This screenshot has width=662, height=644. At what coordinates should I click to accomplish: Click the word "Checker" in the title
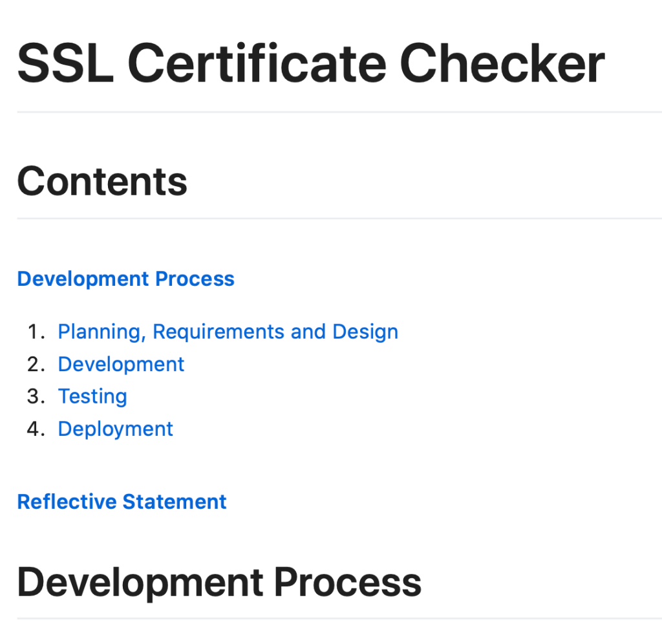[x=505, y=63]
